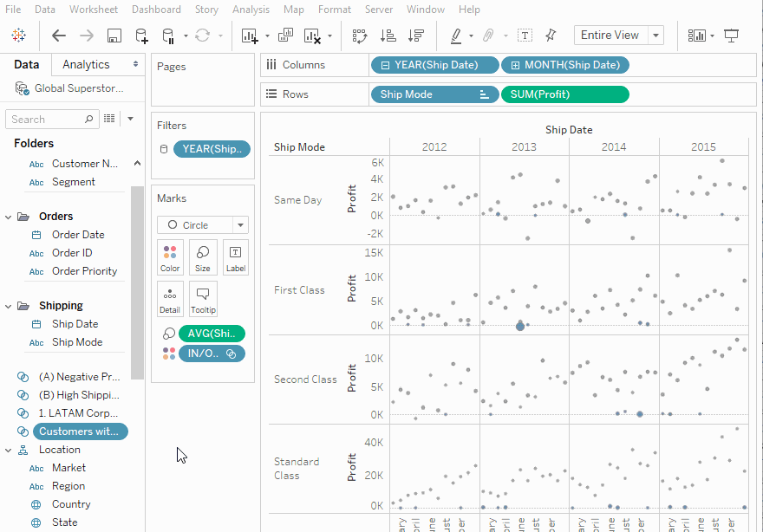763x532 pixels.
Task: Open the Color mark card
Action: pyautogui.click(x=170, y=257)
